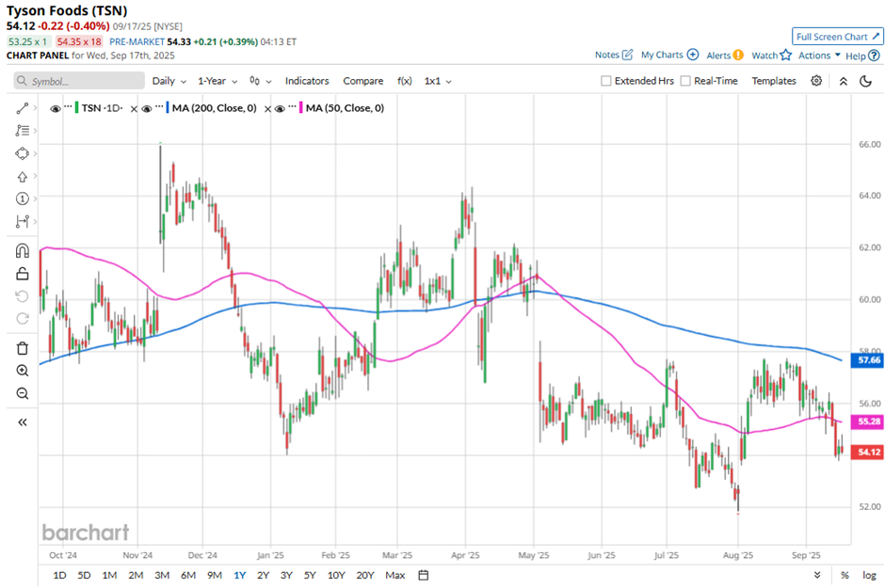This screenshot has width=885, height=588.
Task: Click the magenta MA 50 color swatch
Action: [x=301, y=108]
